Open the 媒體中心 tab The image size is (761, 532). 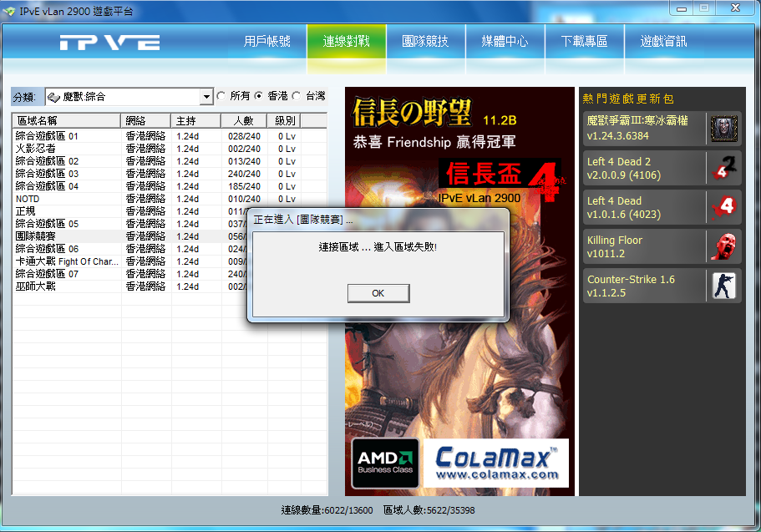[505, 42]
